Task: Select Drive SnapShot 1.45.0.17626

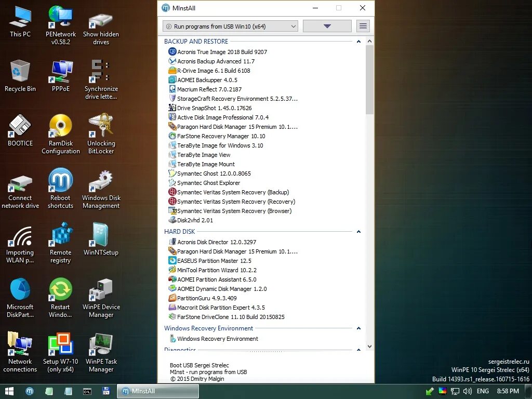Action: pos(210,108)
